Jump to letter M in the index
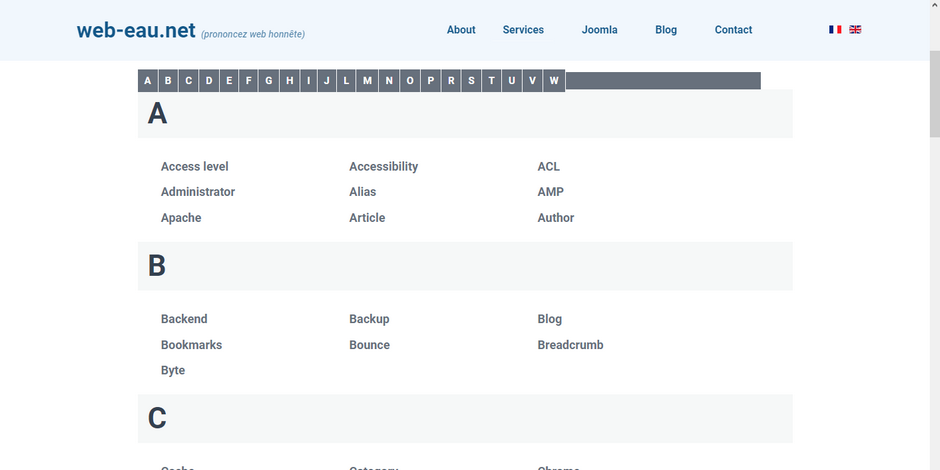This screenshot has width=940, height=470. [x=367, y=81]
